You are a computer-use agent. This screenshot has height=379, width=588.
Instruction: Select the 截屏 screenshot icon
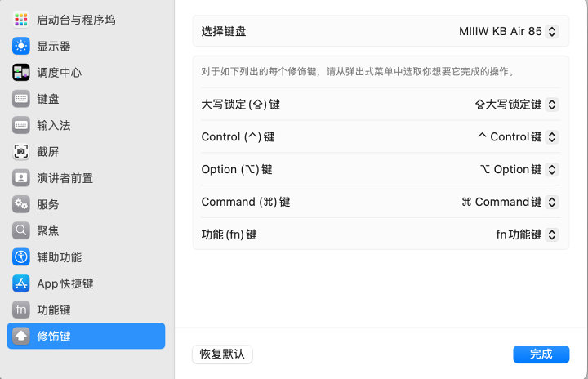pyautogui.click(x=21, y=151)
